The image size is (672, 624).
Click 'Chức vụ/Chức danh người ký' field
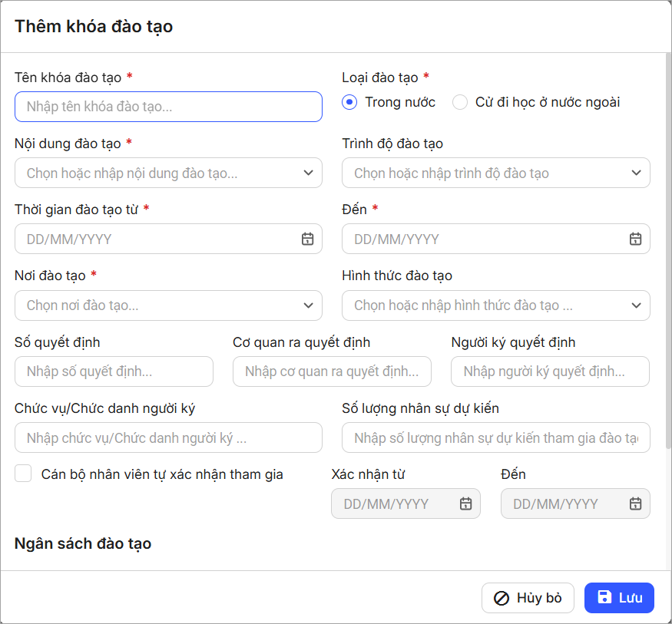(168, 438)
